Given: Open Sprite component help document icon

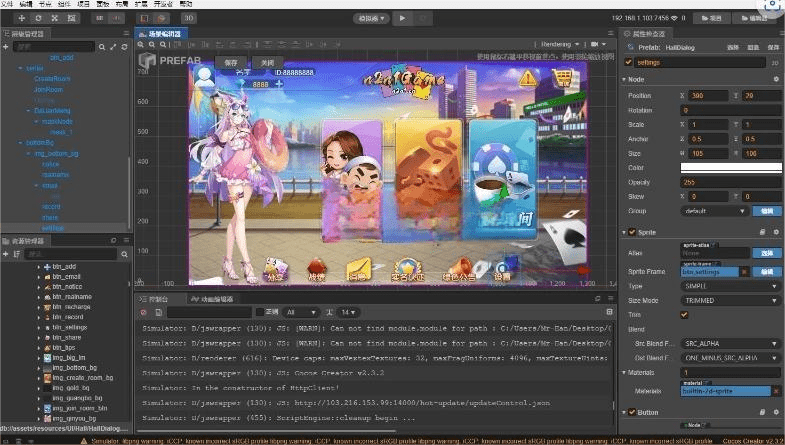Looking at the screenshot, I should pyautogui.click(x=762, y=232).
